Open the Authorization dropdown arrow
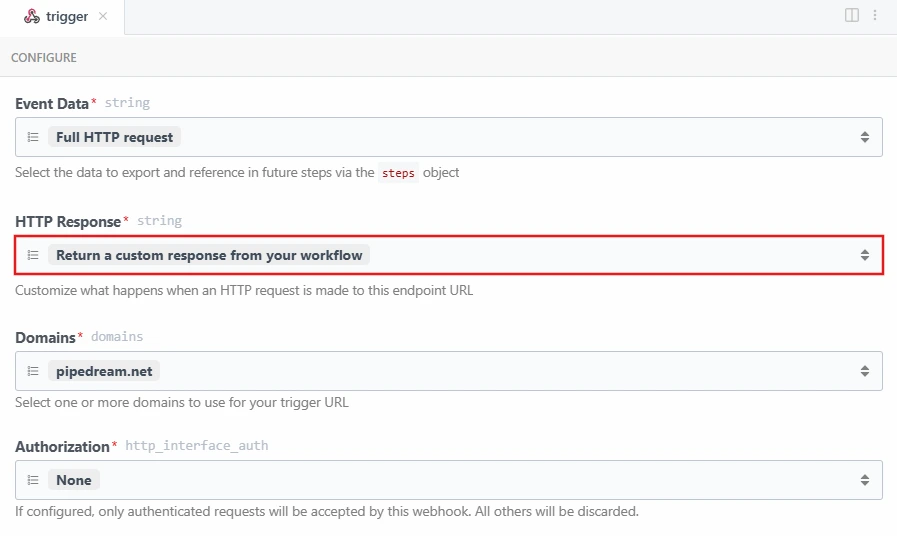The height and width of the screenshot is (536, 897). [x=865, y=480]
